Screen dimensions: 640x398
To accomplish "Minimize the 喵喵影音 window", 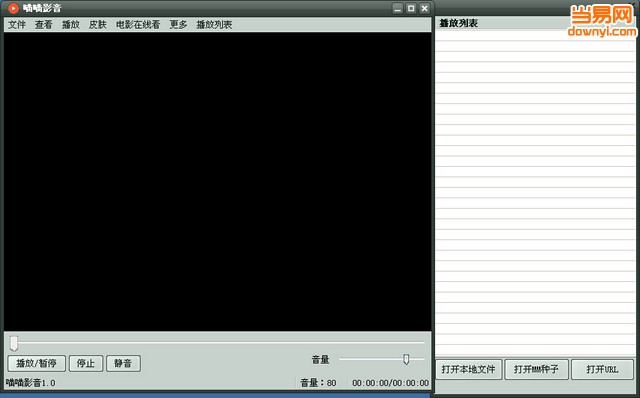I will point(398,8).
